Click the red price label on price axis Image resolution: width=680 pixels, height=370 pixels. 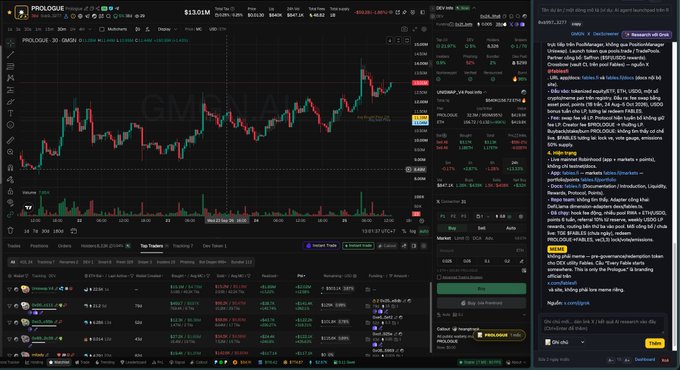[420, 83]
